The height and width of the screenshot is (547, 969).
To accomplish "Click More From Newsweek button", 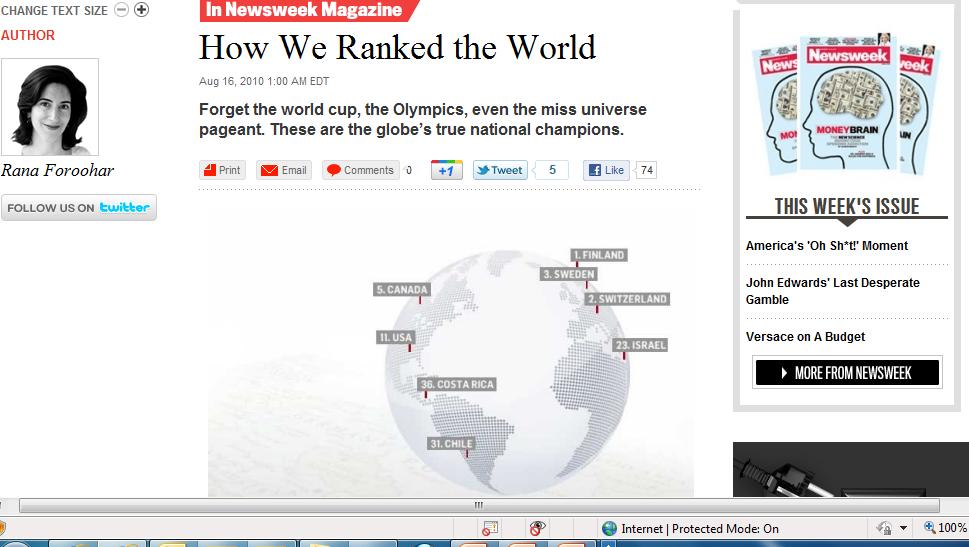I will pos(847,373).
